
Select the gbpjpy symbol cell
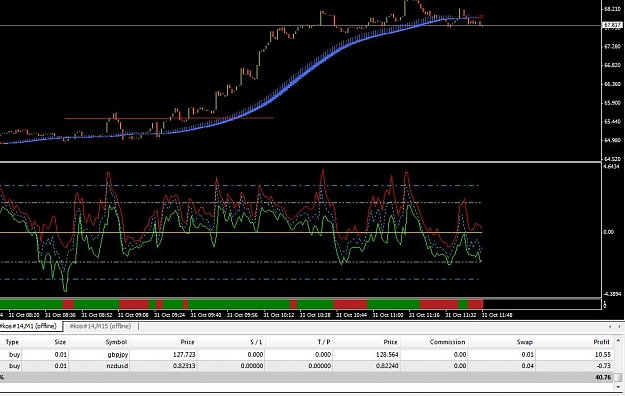click(x=117, y=355)
